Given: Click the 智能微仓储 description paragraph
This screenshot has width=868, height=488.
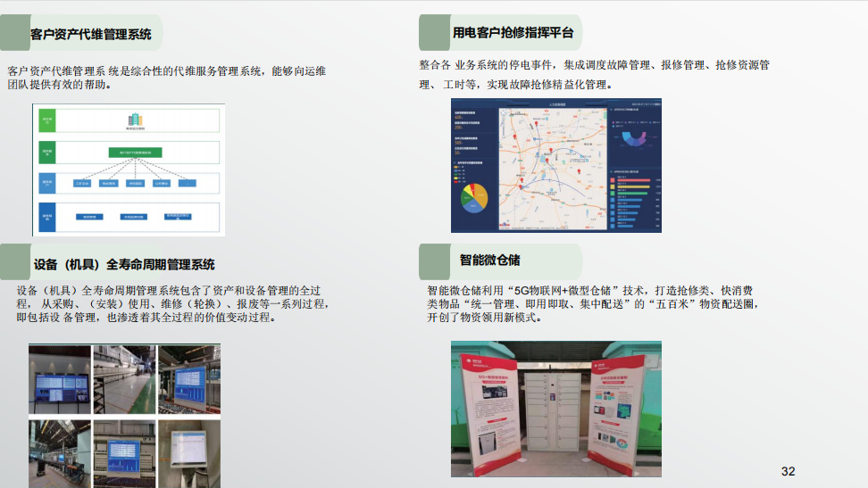Looking at the screenshot, I should (x=593, y=303).
